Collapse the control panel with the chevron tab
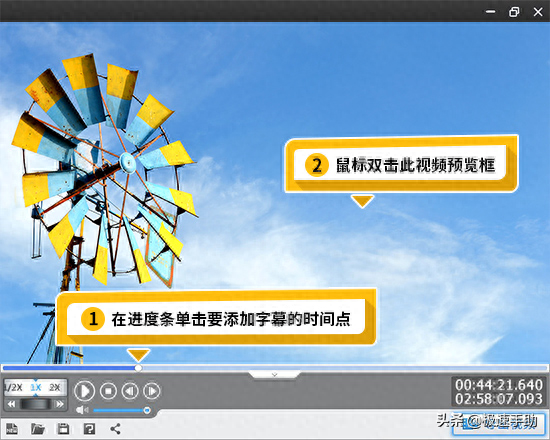 point(275,375)
